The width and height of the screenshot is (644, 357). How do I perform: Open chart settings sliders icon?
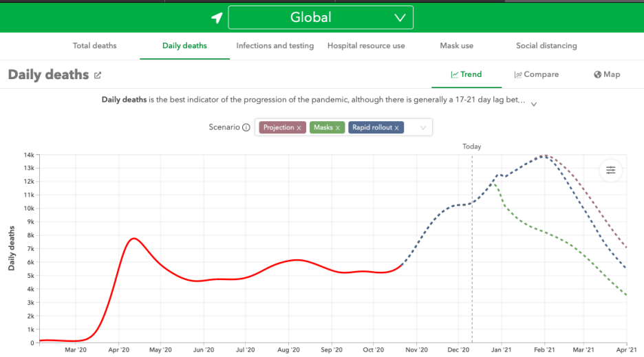pyautogui.click(x=610, y=171)
